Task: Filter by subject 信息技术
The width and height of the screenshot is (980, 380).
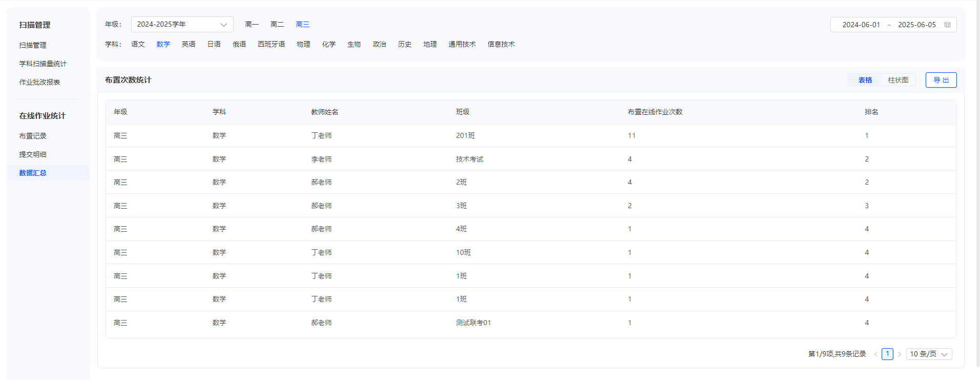Action: point(501,45)
